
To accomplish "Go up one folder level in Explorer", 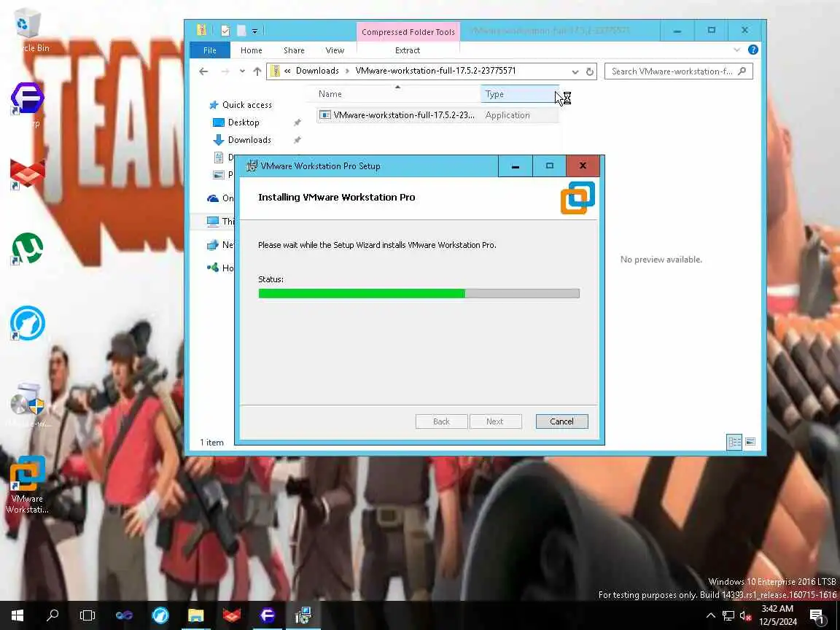I will [x=257, y=71].
